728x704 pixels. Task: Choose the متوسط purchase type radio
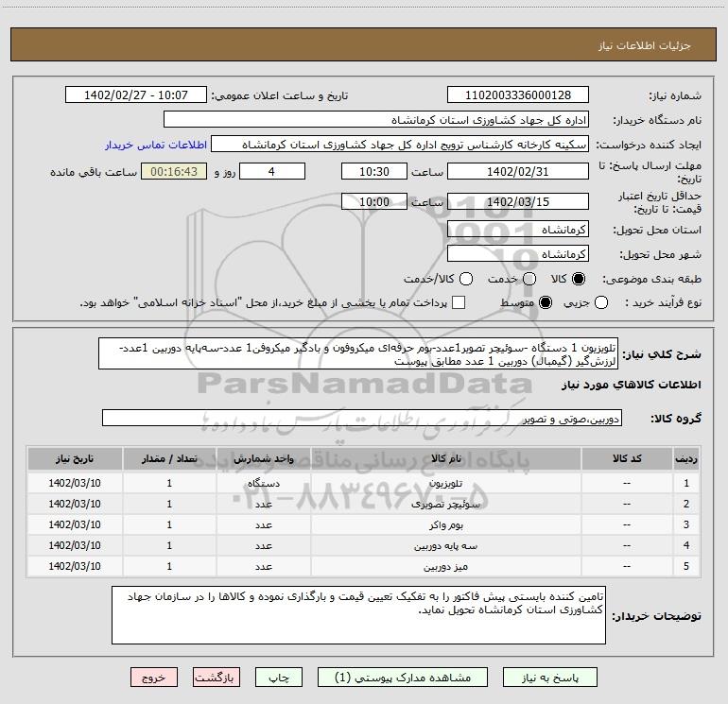546,303
